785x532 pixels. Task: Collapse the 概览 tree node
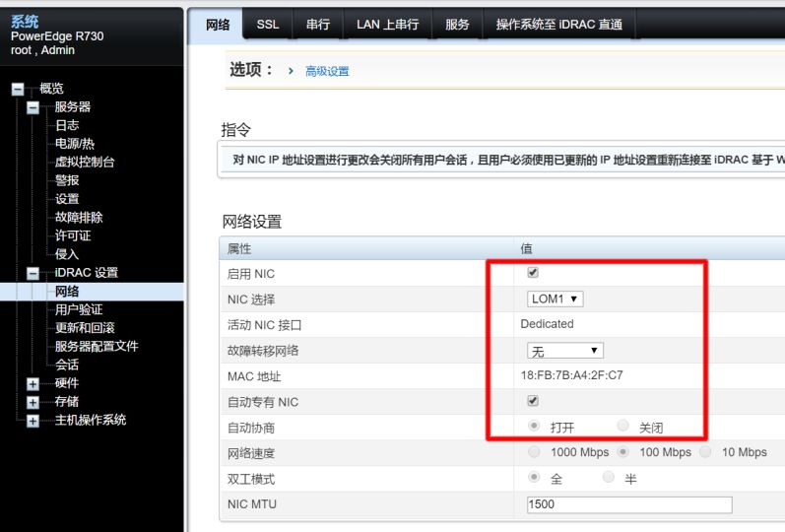[18, 90]
